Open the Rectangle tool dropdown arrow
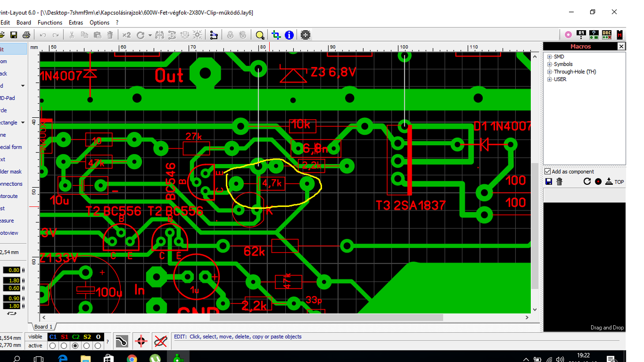644x362 pixels. coord(23,123)
